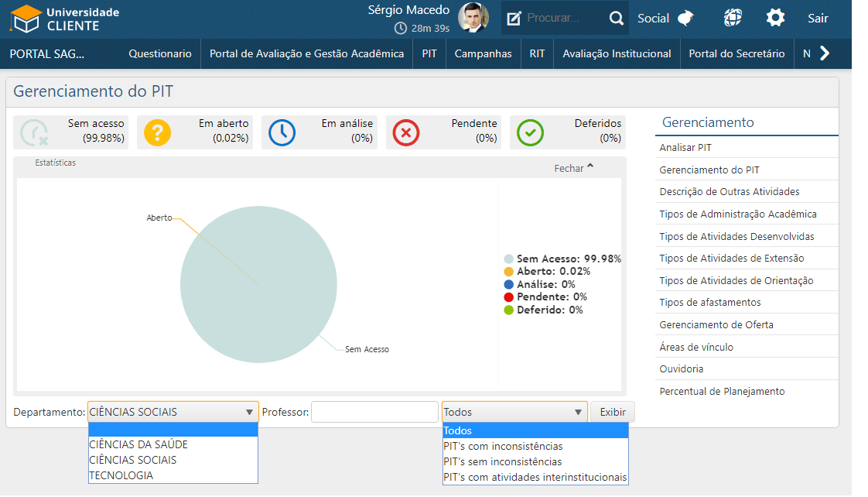Choose PIT's com inconsistências filter option
Image resolution: width=868 pixels, height=497 pixels.
[x=503, y=447]
